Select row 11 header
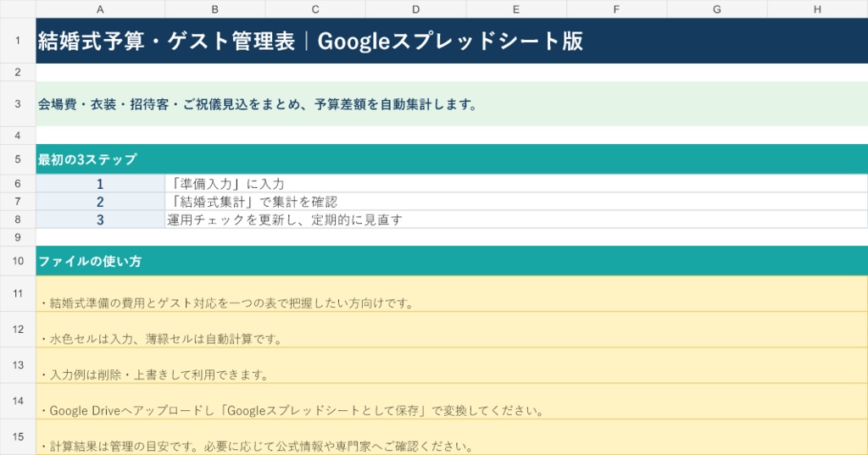Viewport: 868px width, 455px height. pos(18,293)
